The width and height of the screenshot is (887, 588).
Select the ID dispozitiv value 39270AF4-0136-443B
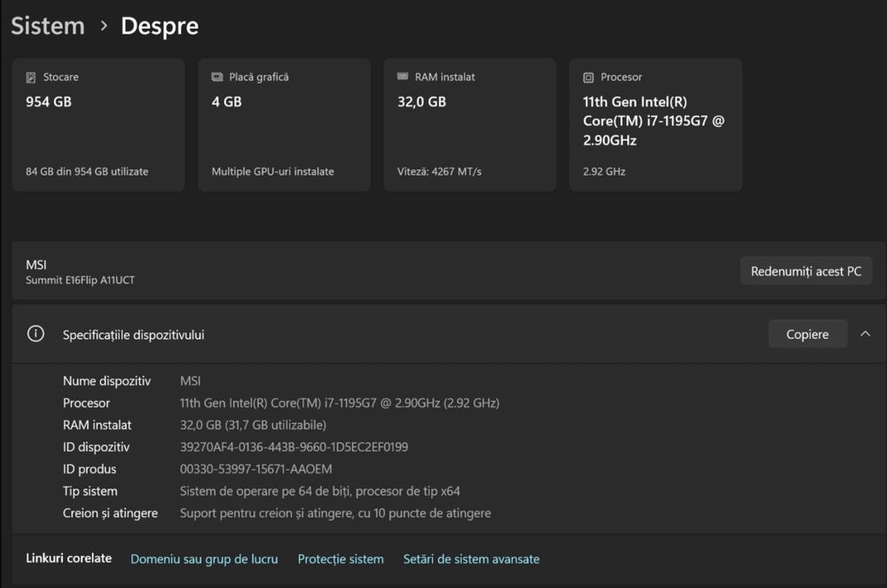coord(294,447)
